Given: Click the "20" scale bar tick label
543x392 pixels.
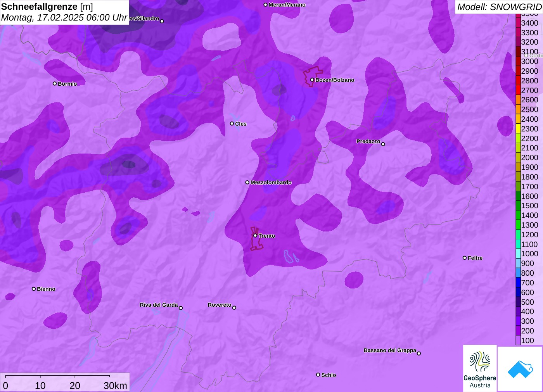Looking at the screenshot, I should 75,385.
